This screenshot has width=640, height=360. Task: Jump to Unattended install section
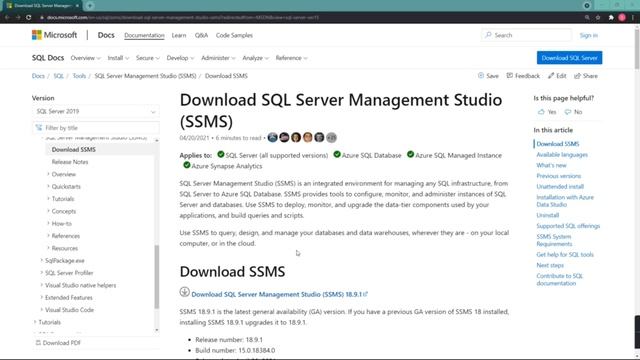[560, 187]
